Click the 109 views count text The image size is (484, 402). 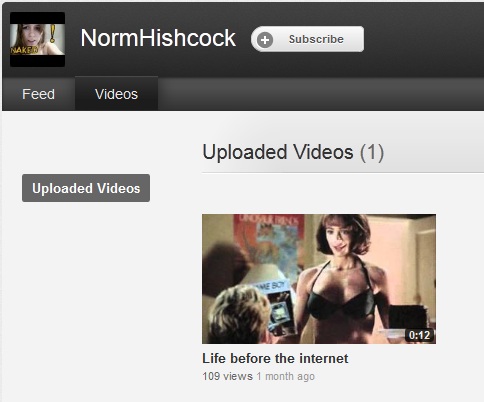pyautogui.click(x=227, y=376)
